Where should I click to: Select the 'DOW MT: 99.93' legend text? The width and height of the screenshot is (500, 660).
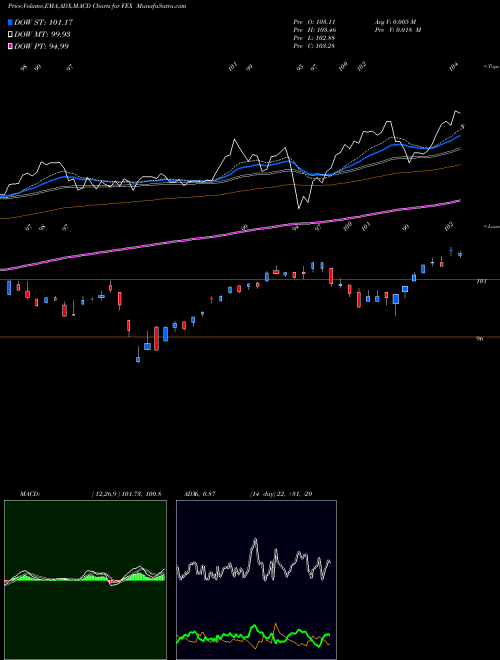[42, 35]
